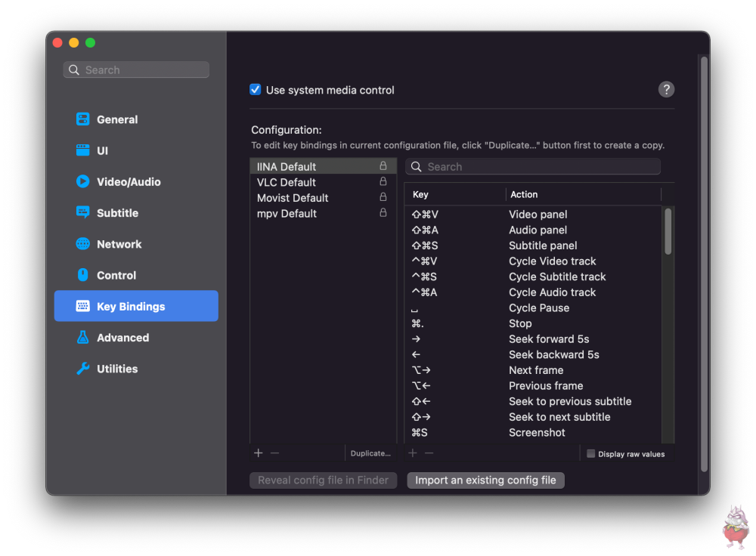Click the lock icon beside IINA Default
This screenshot has width=756, height=556.
(383, 165)
